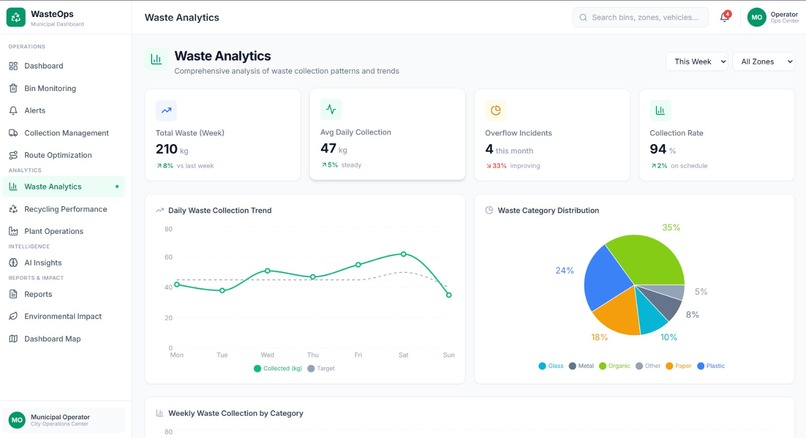The width and height of the screenshot is (806, 438).
Task: Click the Daily Waste Collection Trend icon
Action: [160, 210]
